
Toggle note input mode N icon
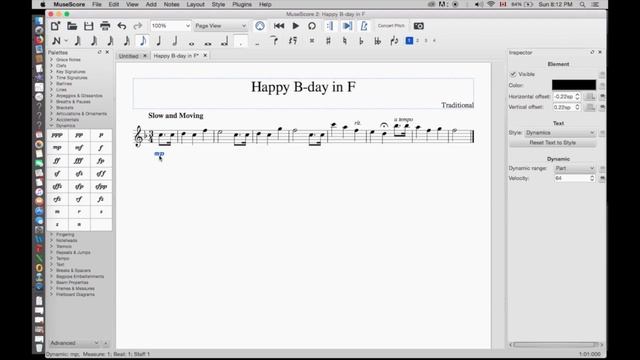click(56, 41)
